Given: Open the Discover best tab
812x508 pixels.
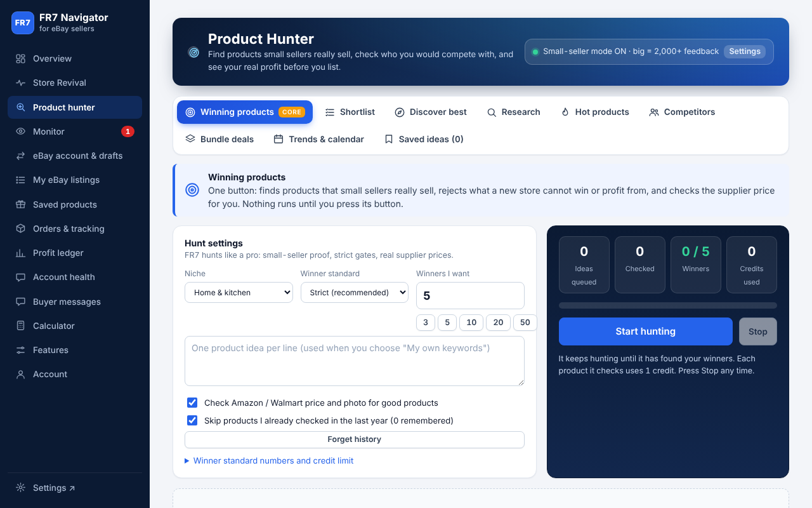Looking at the screenshot, I should tap(431, 112).
